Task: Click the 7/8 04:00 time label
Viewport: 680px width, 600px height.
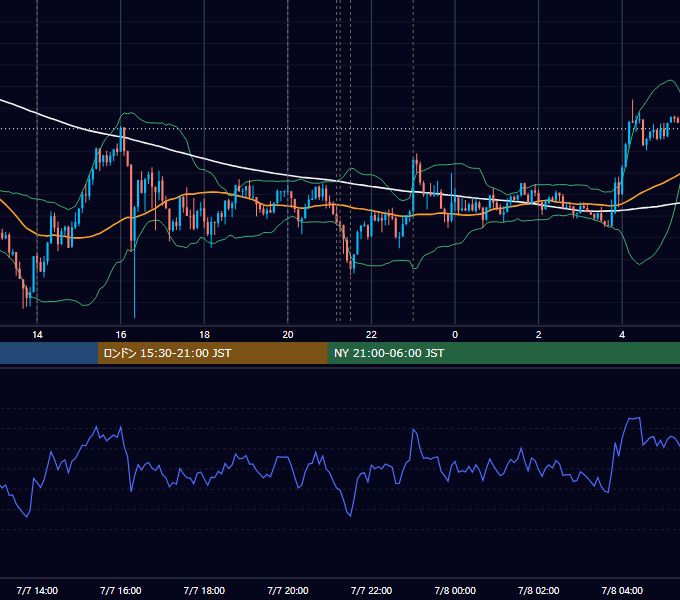Action: click(622, 590)
